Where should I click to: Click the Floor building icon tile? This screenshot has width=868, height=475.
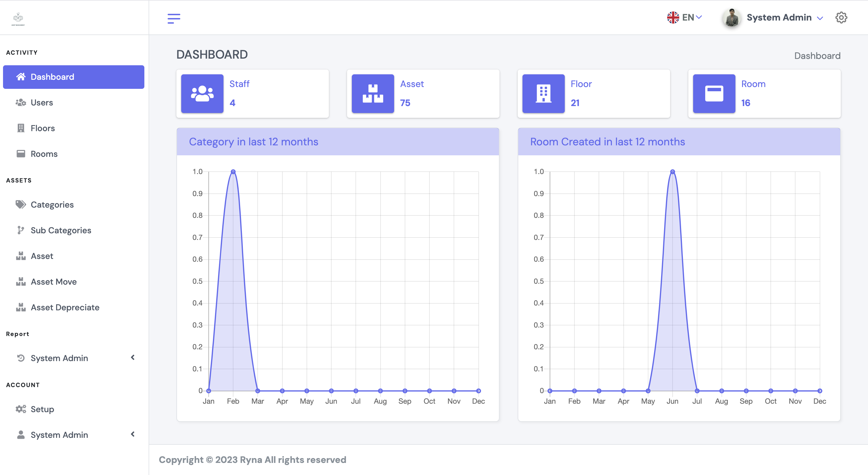click(543, 94)
